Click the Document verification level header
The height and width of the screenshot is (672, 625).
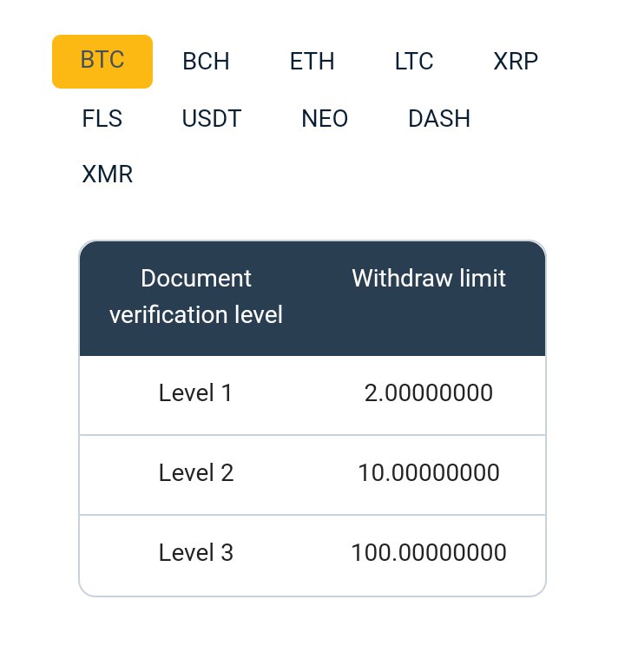coord(196,296)
